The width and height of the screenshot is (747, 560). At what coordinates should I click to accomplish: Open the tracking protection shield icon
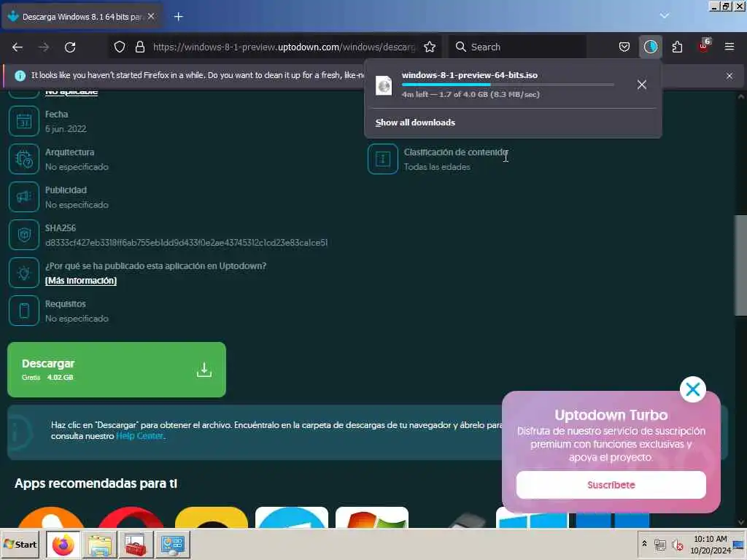coord(120,47)
